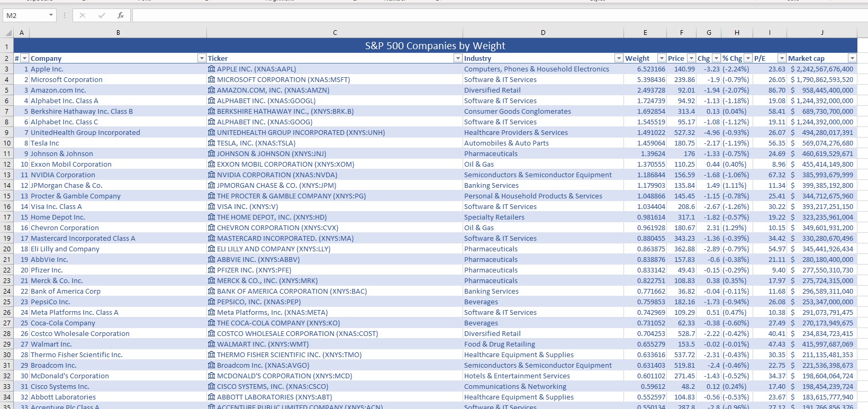Image resolution: width=868 pixels, height=409 pixels.
Task: Select Amazon's P/E value 86.70
Action: (770, 90)
